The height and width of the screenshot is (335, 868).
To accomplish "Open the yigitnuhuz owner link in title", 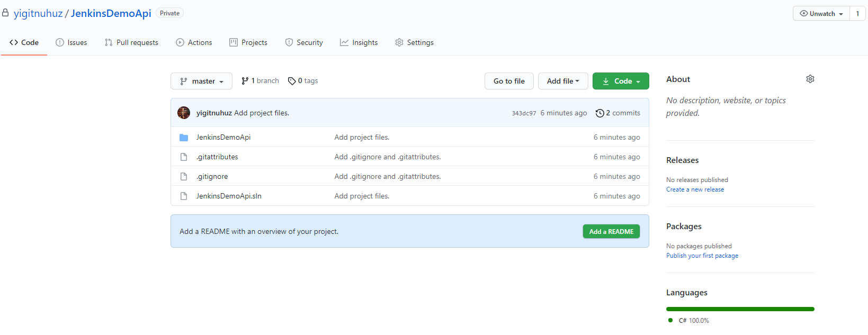I will pos(38,13).
